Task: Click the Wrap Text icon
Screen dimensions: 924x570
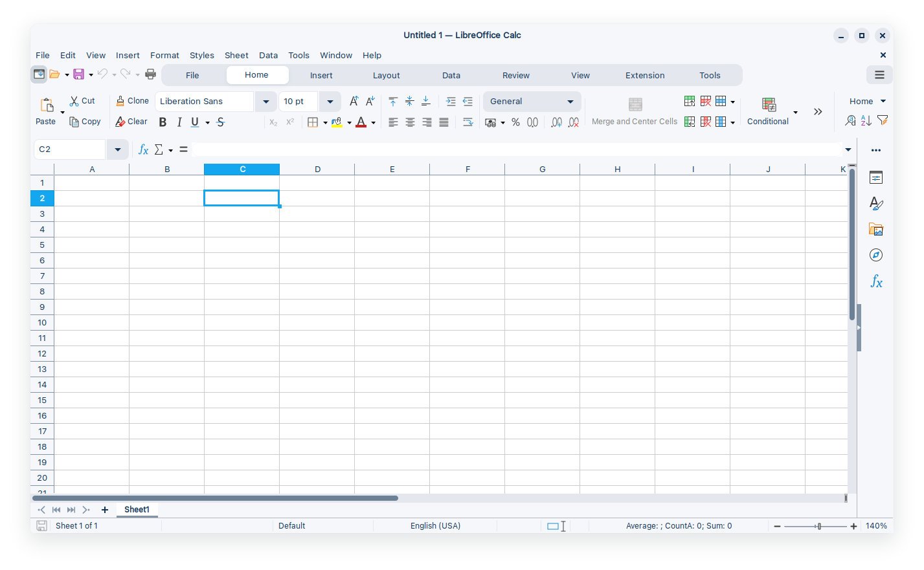Action: click(468, 122)
